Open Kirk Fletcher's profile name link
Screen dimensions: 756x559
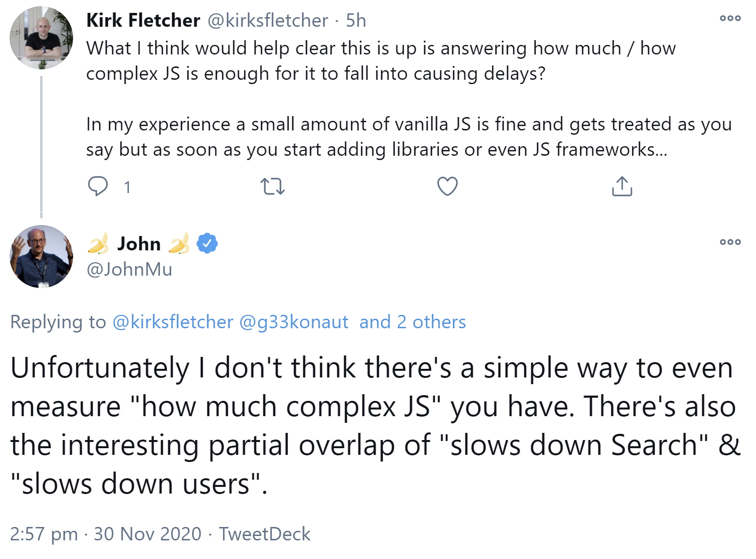[x=143, y=21]
